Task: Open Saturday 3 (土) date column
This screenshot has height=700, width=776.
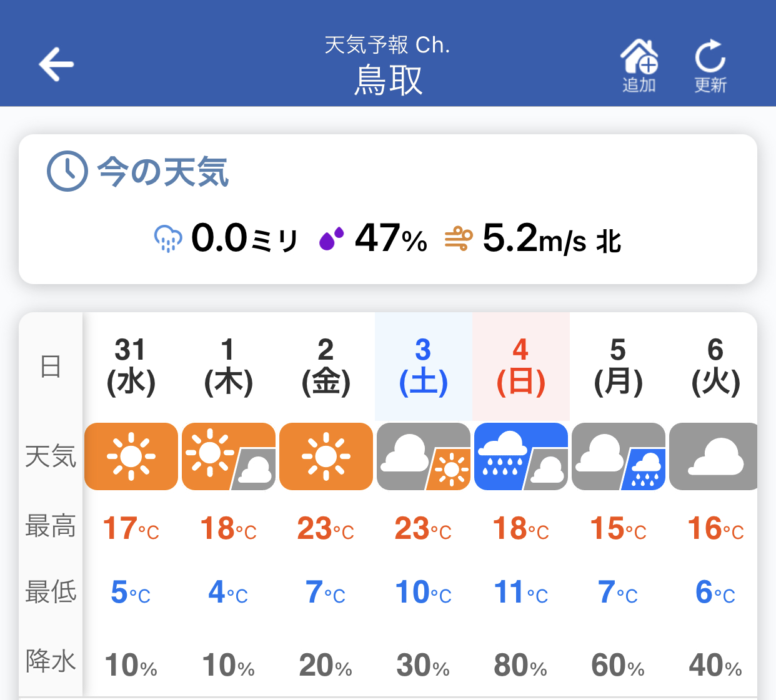Action: [x=424, y=367]
